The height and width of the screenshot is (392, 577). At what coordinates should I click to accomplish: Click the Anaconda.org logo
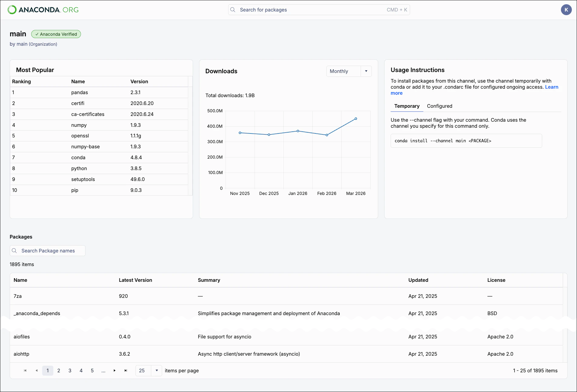(x=43, y=10)
